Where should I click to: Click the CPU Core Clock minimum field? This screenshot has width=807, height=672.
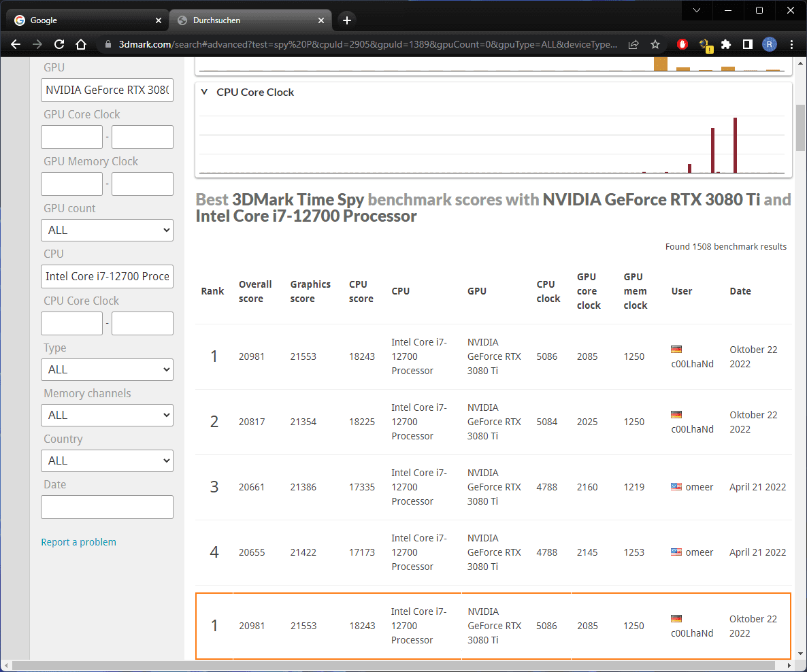(x=71, y=323)
